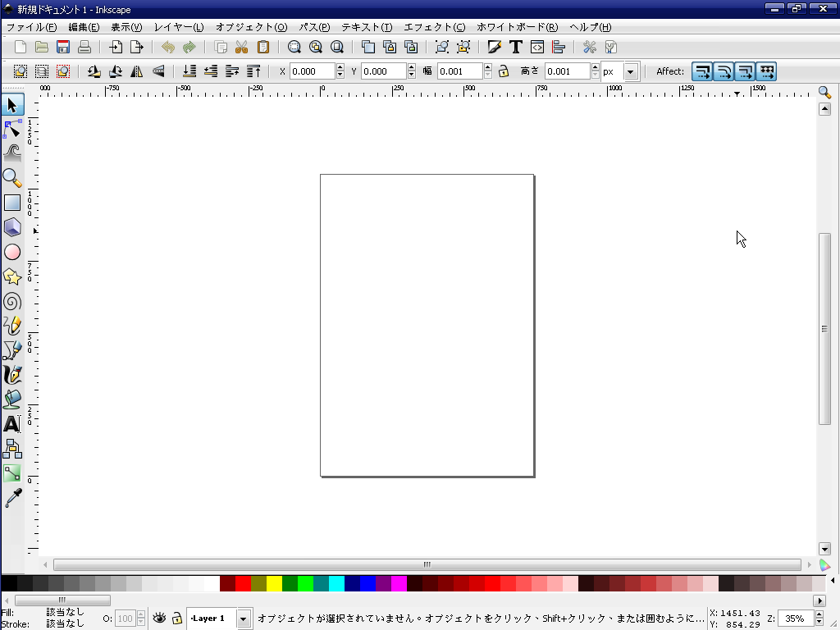Click the Save document icon
This screenshot has height=630, width=840.
63,47
